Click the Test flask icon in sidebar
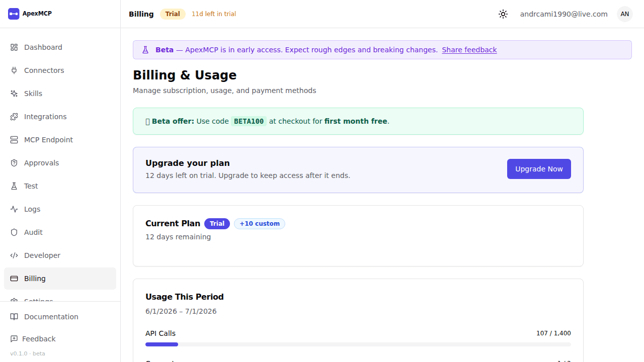Viewport: 644px width, 362px height. [x=14, y=186]
